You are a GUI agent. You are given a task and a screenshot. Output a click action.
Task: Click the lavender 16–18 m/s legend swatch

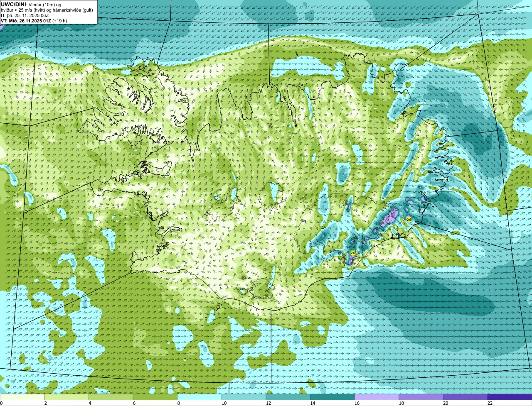[x=377, y=397]
